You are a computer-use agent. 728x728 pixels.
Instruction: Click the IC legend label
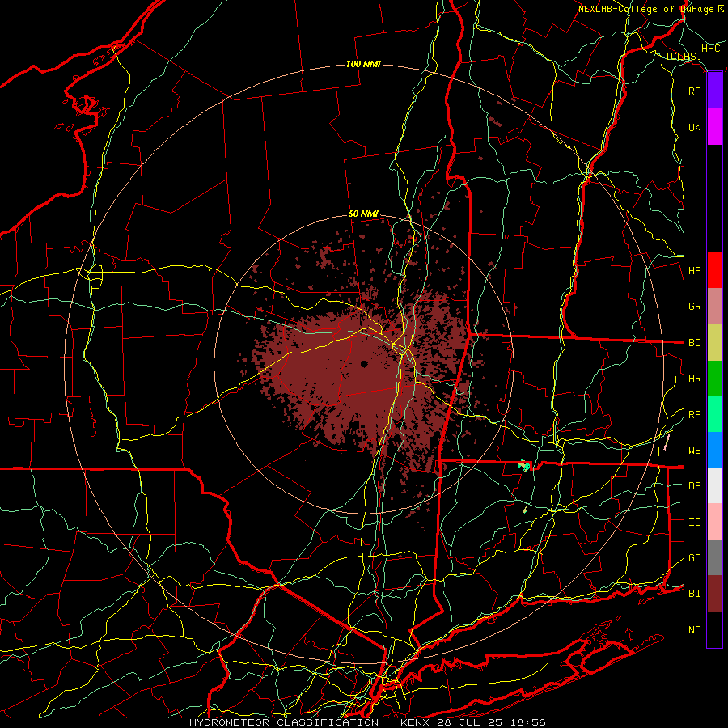tap(694, 523)
